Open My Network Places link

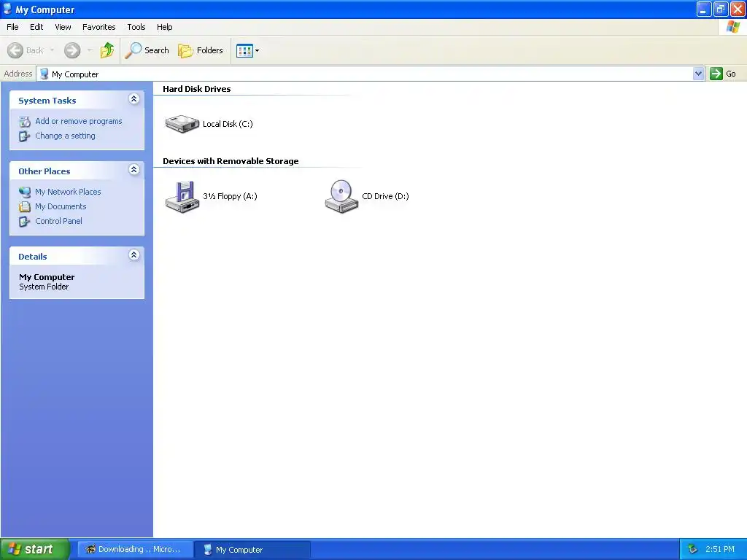(68, 192)
